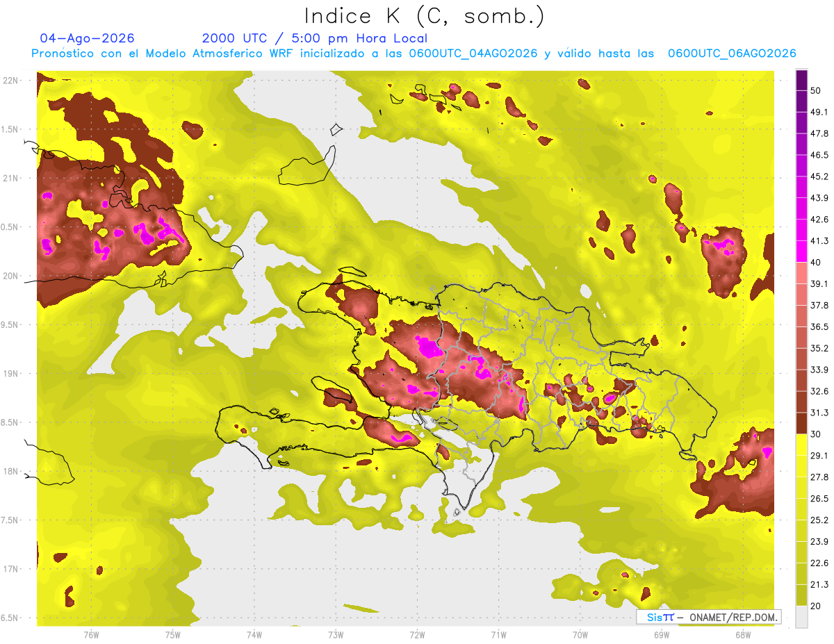Click the longitude label "75W"
834x644 pixels.
(x=173, y=635)
